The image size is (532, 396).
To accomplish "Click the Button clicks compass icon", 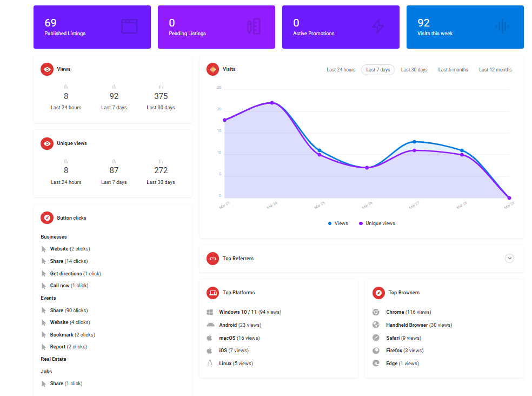I will coord(47,218).
